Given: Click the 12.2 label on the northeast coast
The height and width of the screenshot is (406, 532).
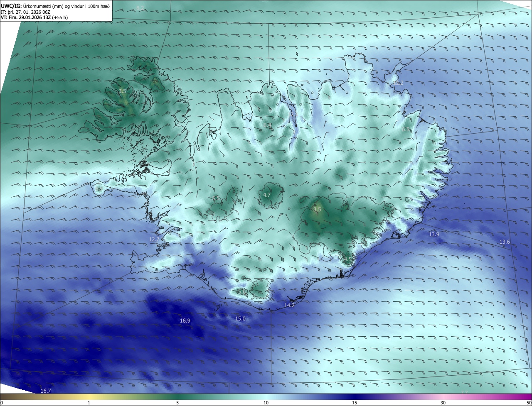Looking at the screenshot, I should coord(398,83).
